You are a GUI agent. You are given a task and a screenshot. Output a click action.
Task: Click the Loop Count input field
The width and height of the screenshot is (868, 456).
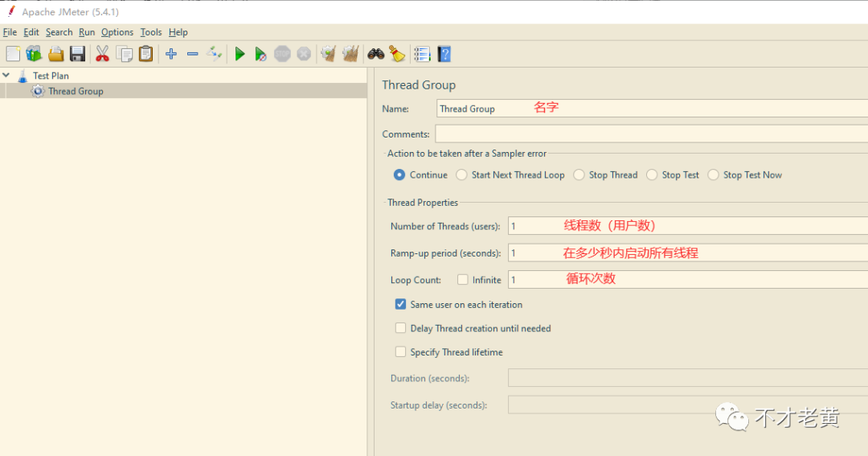(x=688, y=280)
